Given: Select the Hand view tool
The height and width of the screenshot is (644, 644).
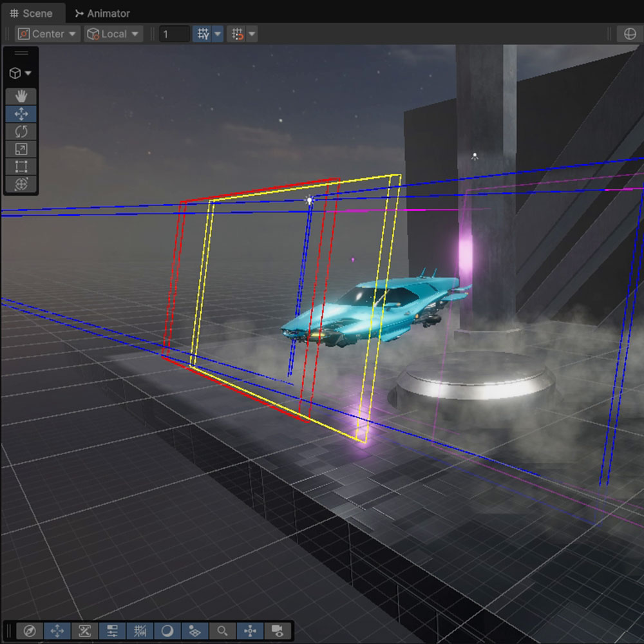Looking at the screenshot, I should pos(21,96).
